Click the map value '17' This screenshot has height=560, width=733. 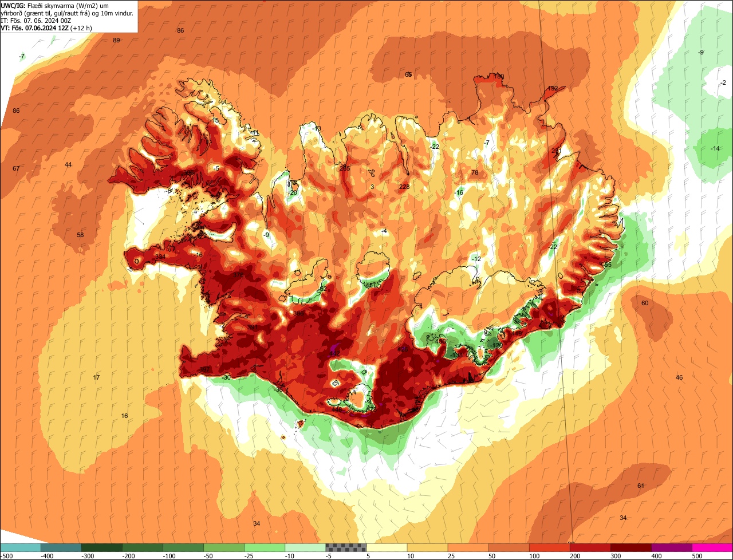[96, 378]
